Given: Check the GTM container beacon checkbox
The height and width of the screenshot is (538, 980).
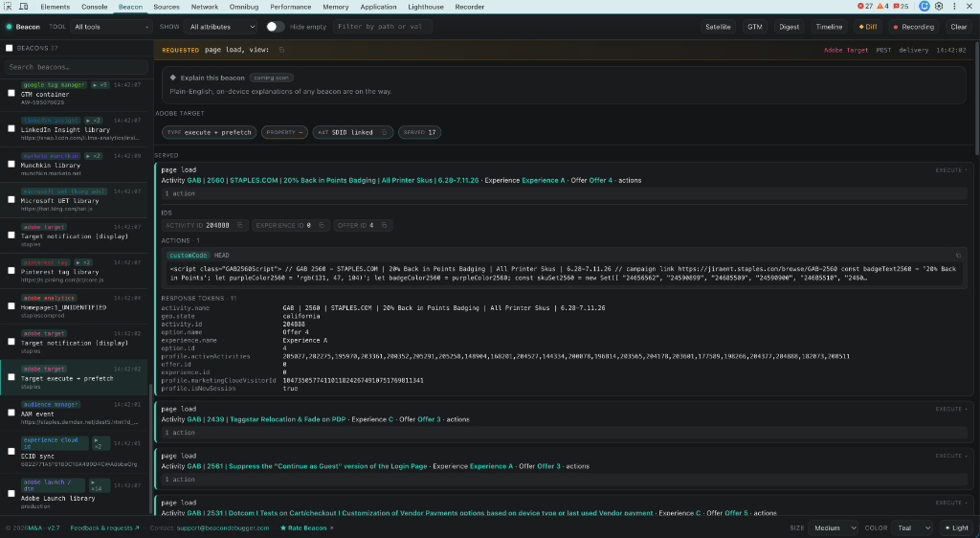Looking at the screenshot, I should click(x=11, y=93).
